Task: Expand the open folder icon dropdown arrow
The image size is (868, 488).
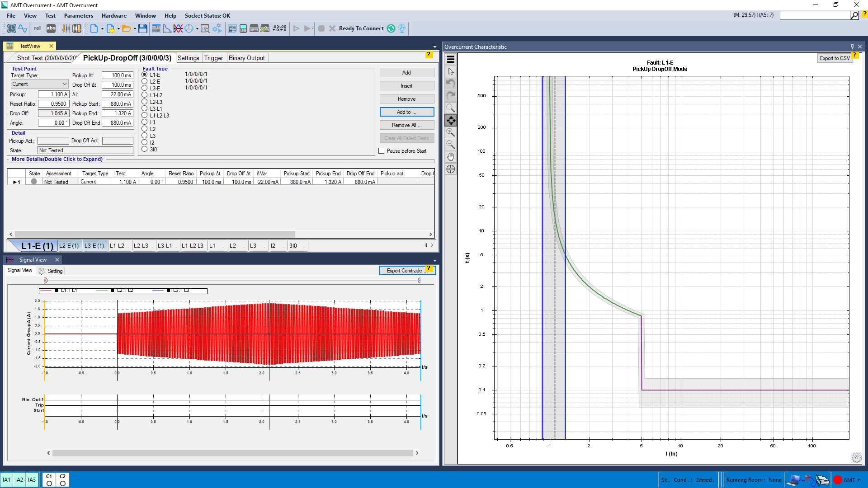Action: pos(135,29)
